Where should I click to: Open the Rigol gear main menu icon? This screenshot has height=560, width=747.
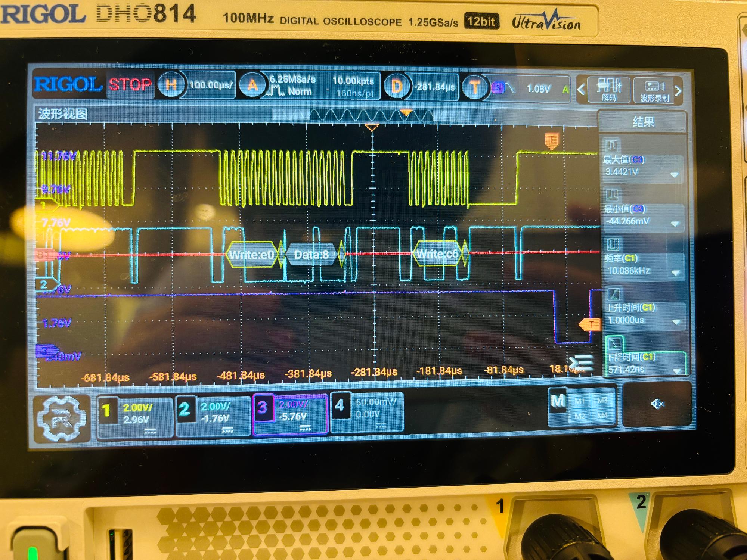click(x=62, y=419)
